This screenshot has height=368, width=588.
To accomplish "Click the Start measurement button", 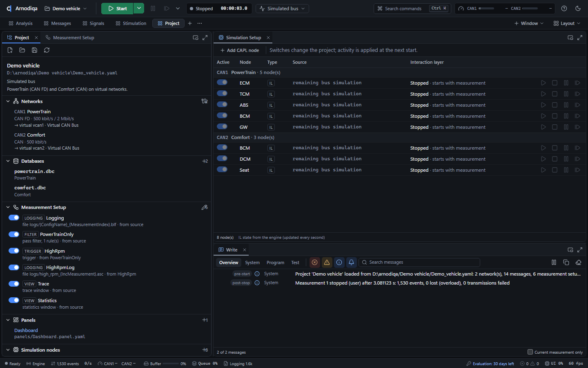I will (x=118, y=9).
